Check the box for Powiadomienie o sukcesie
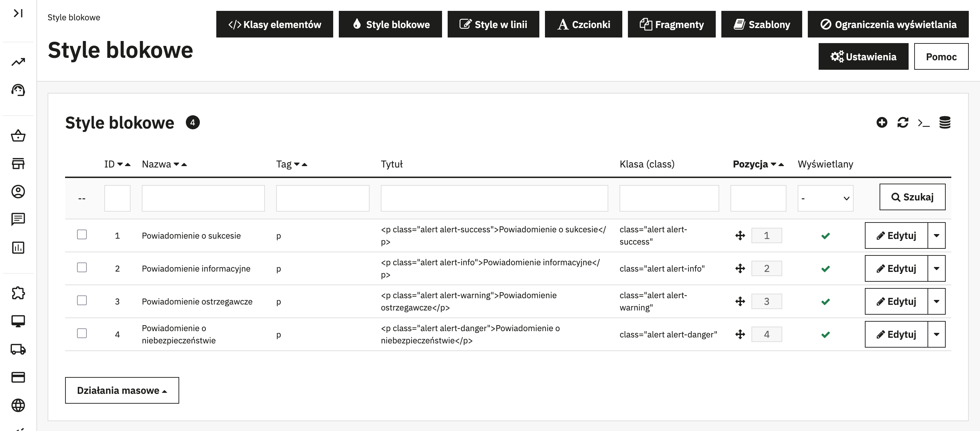 82,234
